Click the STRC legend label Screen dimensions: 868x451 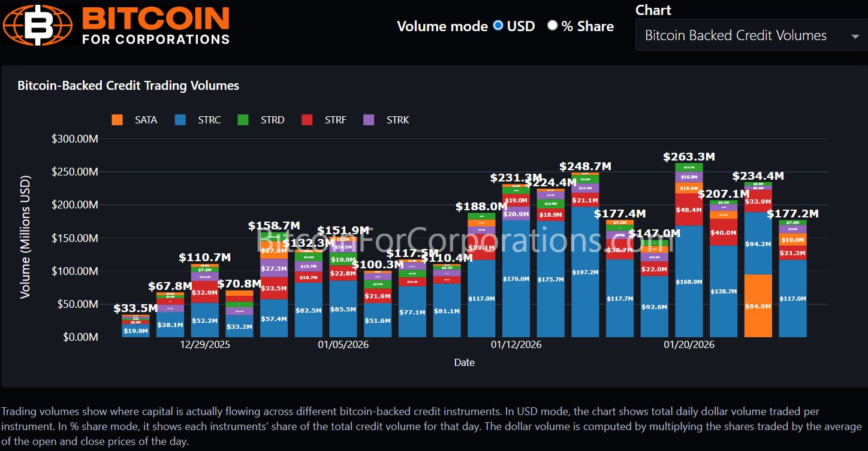pyautogui.click(x=209, y=120)
